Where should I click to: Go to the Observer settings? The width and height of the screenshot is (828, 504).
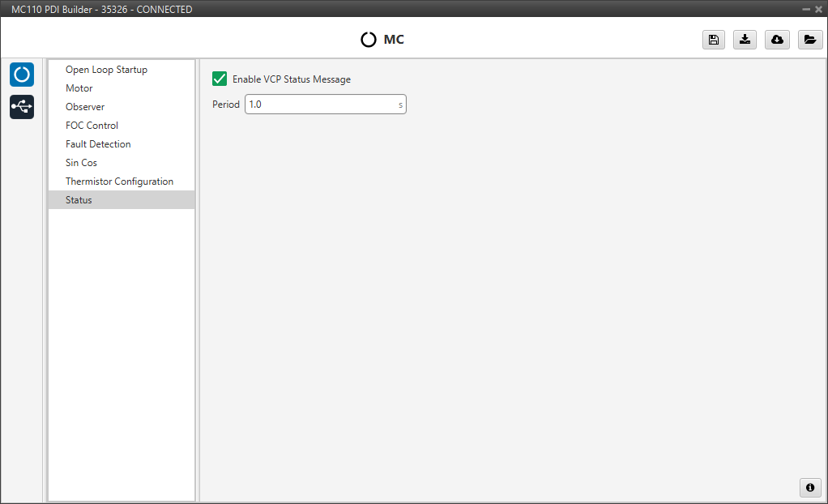pos(85,107)
